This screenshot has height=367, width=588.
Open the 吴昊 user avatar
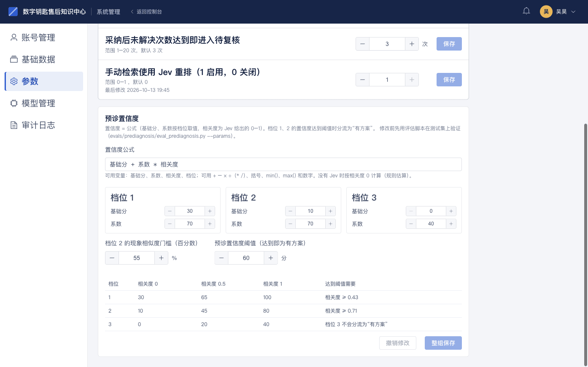[546, 11]
